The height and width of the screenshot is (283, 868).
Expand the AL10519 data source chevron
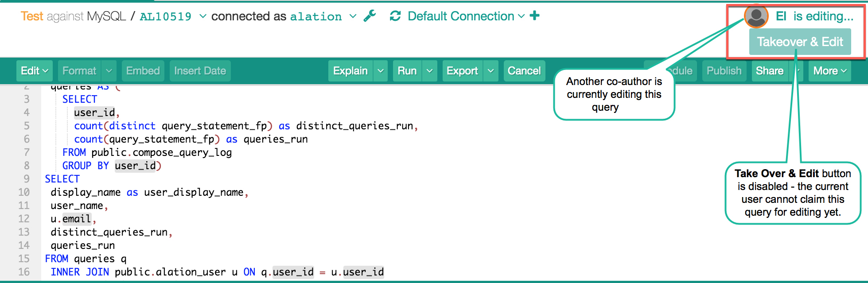point(203,16)
